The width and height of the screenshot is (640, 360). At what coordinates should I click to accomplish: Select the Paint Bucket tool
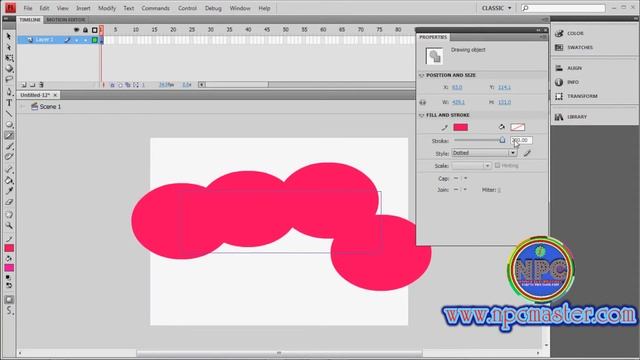[x=9, y=180]
